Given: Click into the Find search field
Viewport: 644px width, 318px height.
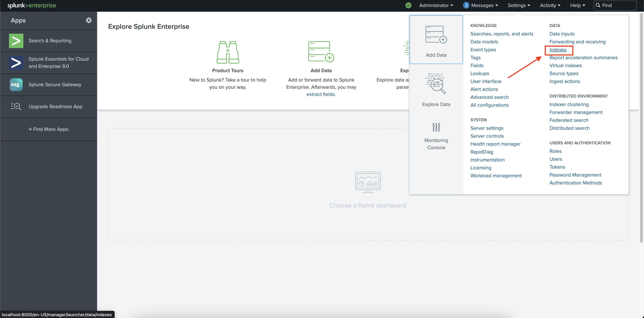Looking at the screenshot, I should click(x=618, y=5).
